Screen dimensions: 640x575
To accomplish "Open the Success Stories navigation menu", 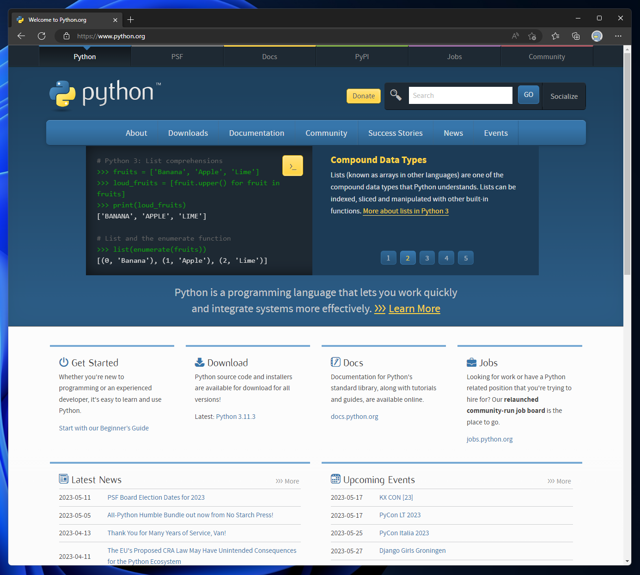I will tap(395, 133).
